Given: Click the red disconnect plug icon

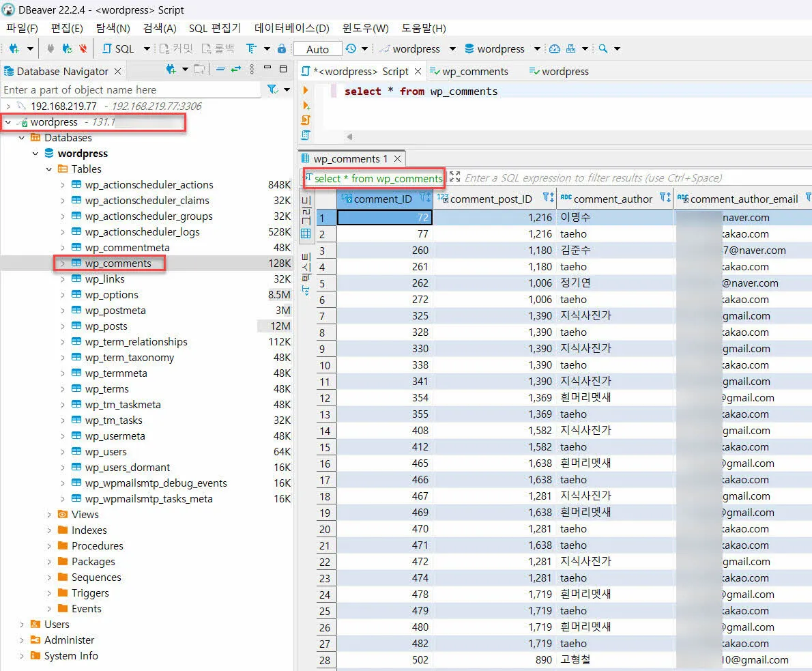Looking at the screenshot, I should 83,49.
